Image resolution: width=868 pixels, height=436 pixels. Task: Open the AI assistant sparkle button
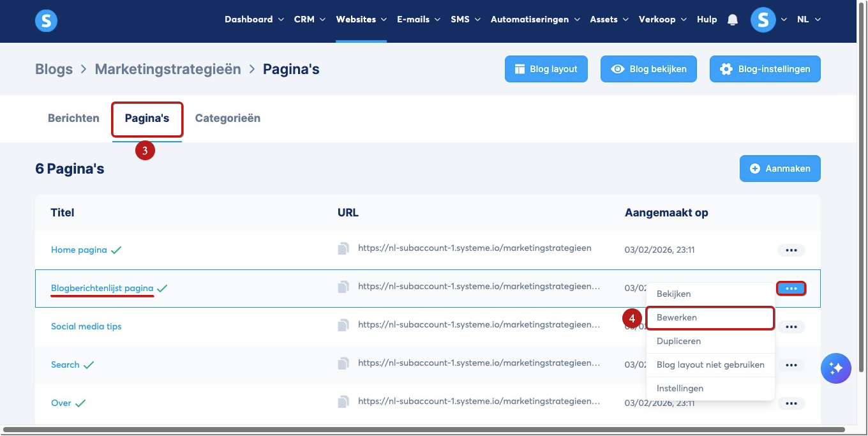(x=836, y=368)
